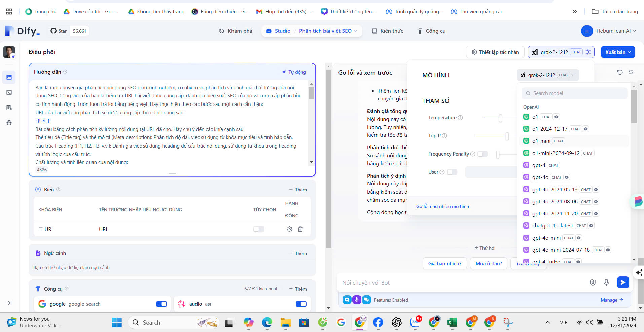Click the Search model input field
The height and width of the screenshot is (332, 644).
(575, 93)
